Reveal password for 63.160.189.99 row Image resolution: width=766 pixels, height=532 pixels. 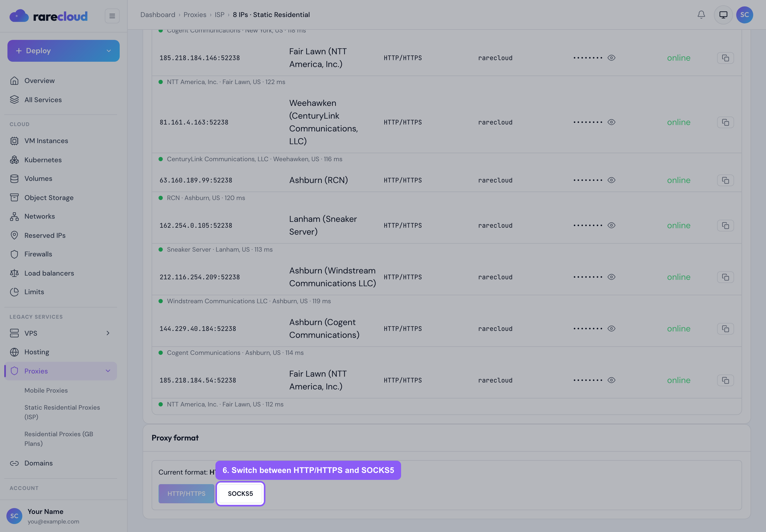click(611, 180)
